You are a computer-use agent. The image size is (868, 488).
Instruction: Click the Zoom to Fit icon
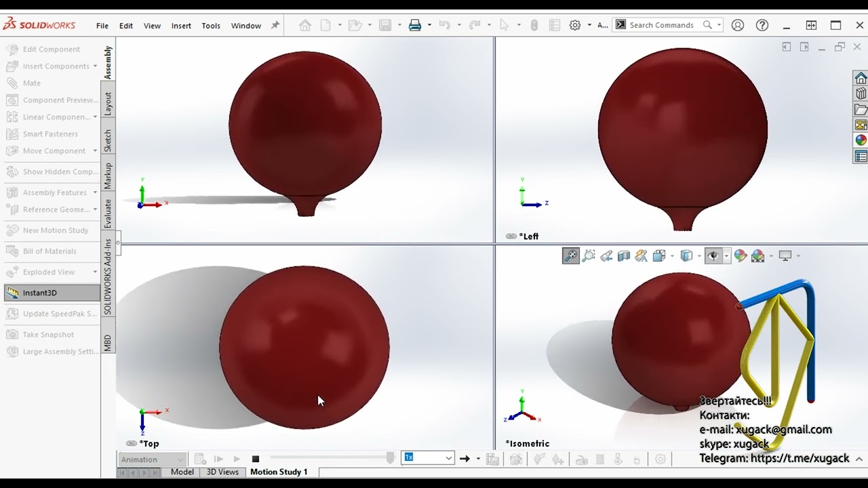click(571, 256)
